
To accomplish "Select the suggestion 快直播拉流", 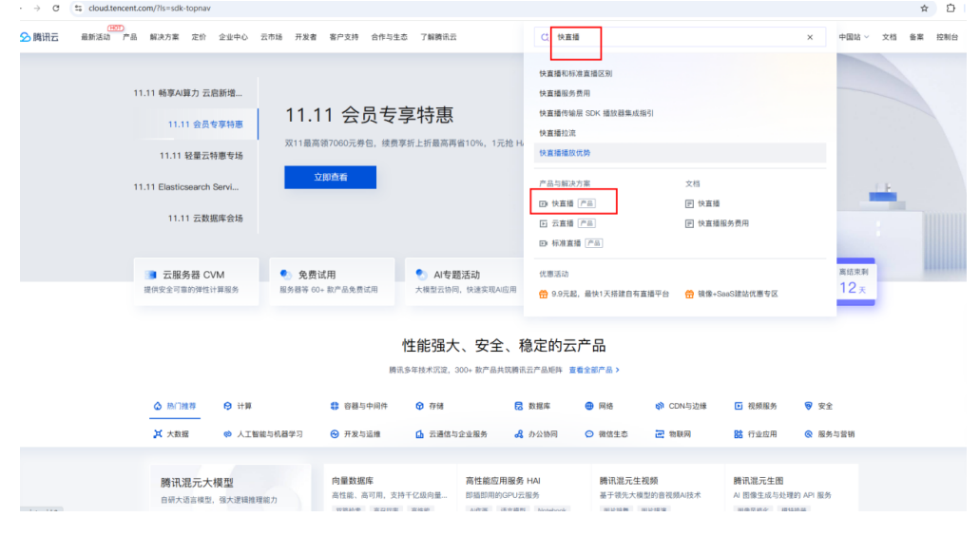I will (558, 133).
